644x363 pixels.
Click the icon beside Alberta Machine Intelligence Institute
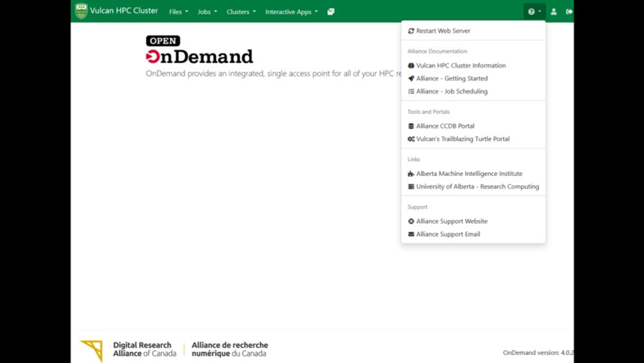(x=411, y=173)
